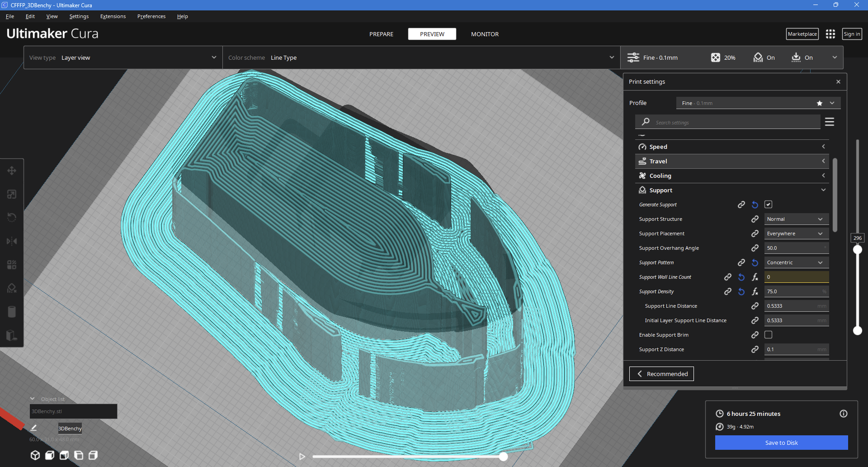Viewport: 868px width, 467px height.
Task: Open the Marketplace
Action: click(x=802, y=34)
